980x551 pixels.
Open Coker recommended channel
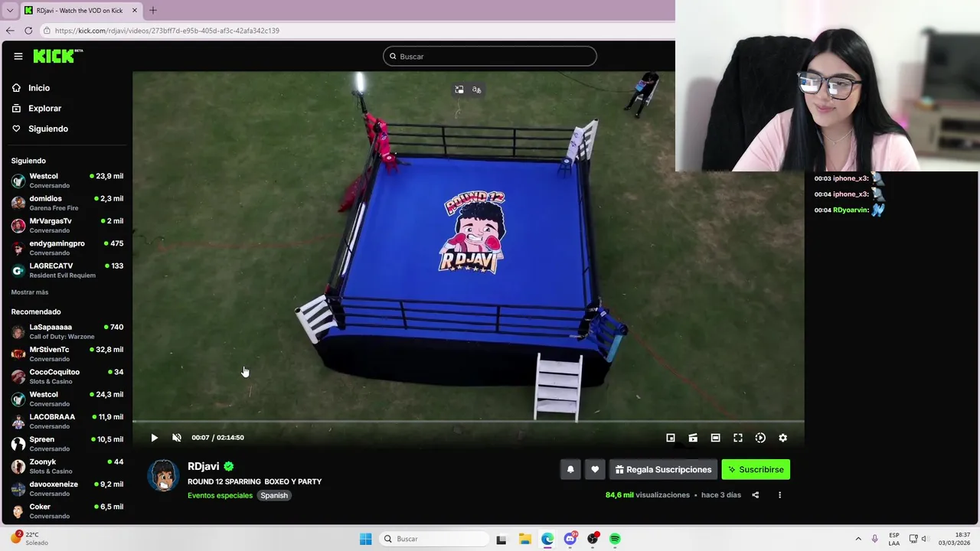pos(67,510)
